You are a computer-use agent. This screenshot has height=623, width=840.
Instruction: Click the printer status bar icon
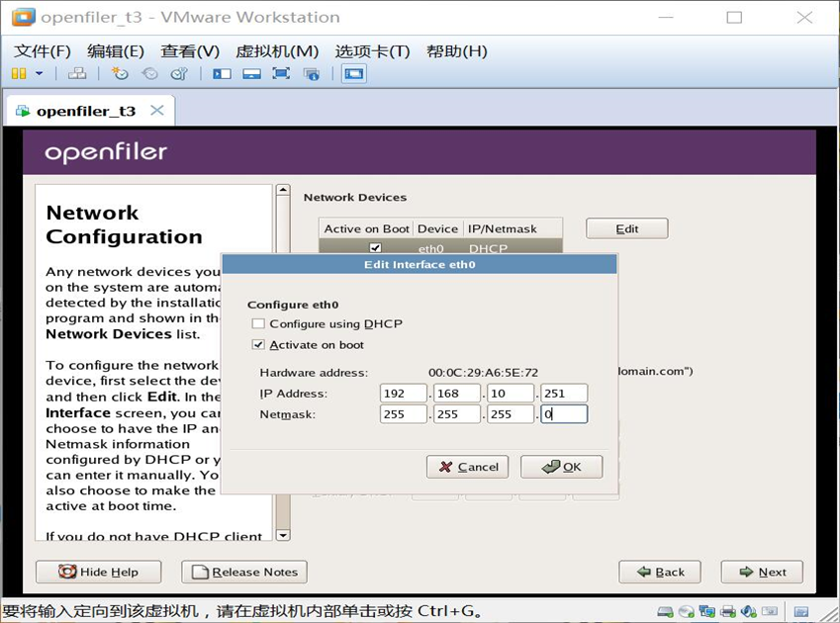click(728, 611)
